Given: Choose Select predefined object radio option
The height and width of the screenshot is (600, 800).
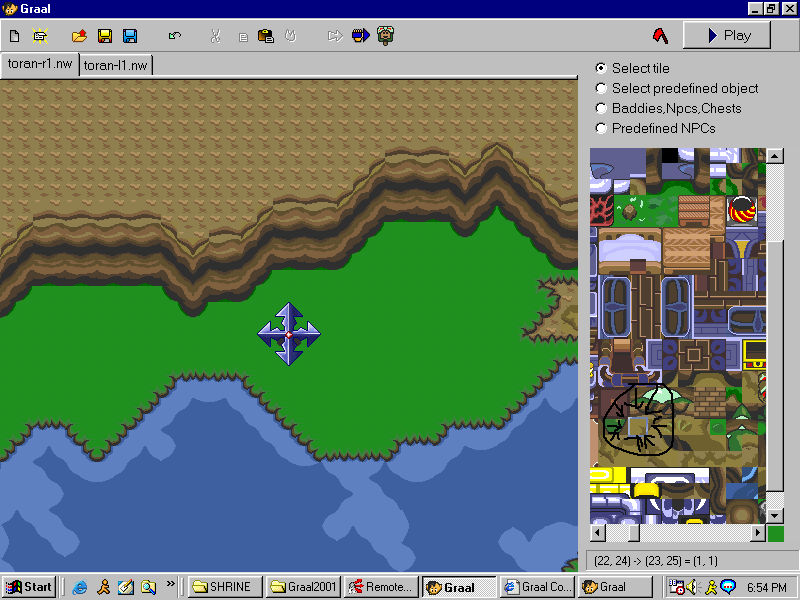Looking at the screenshot, I should [x=677, y=88].
